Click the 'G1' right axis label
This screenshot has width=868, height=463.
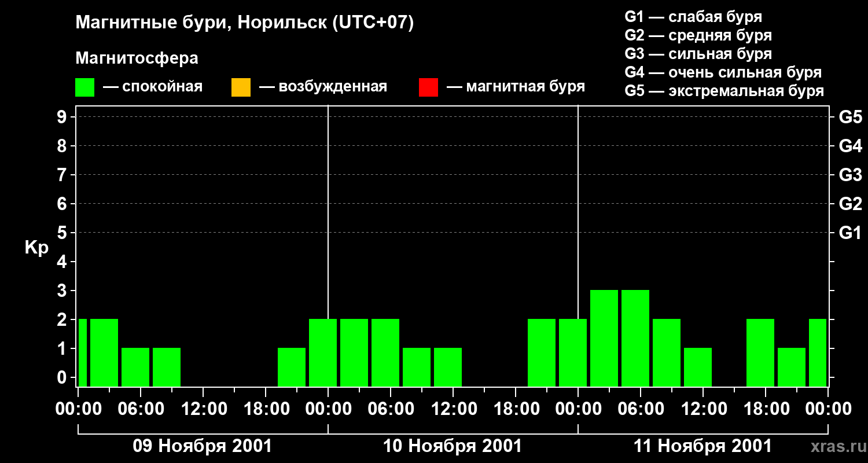coord(851,233)
